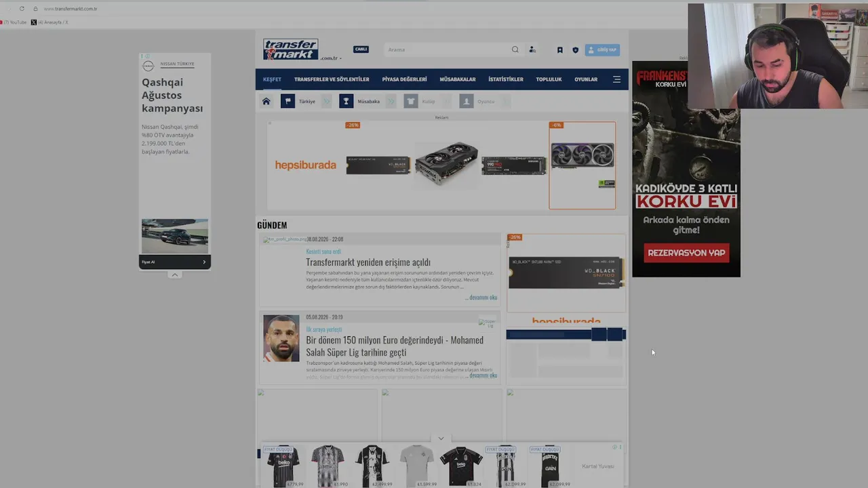Expand the Türkiye country chevron
868x488 pixels.
pos(326,102)
